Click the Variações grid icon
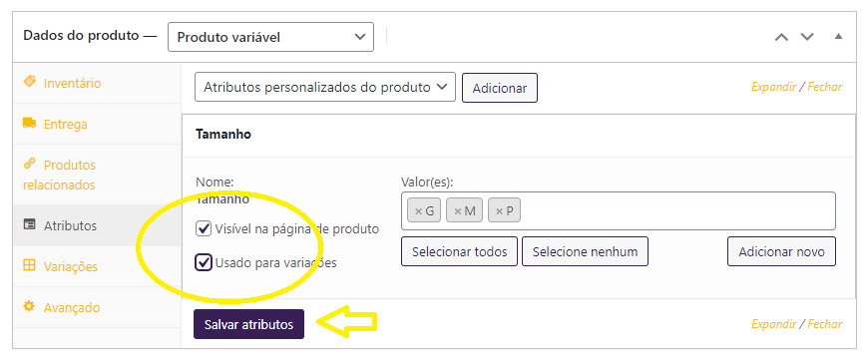The image size is (868, 363). [29, 265]
